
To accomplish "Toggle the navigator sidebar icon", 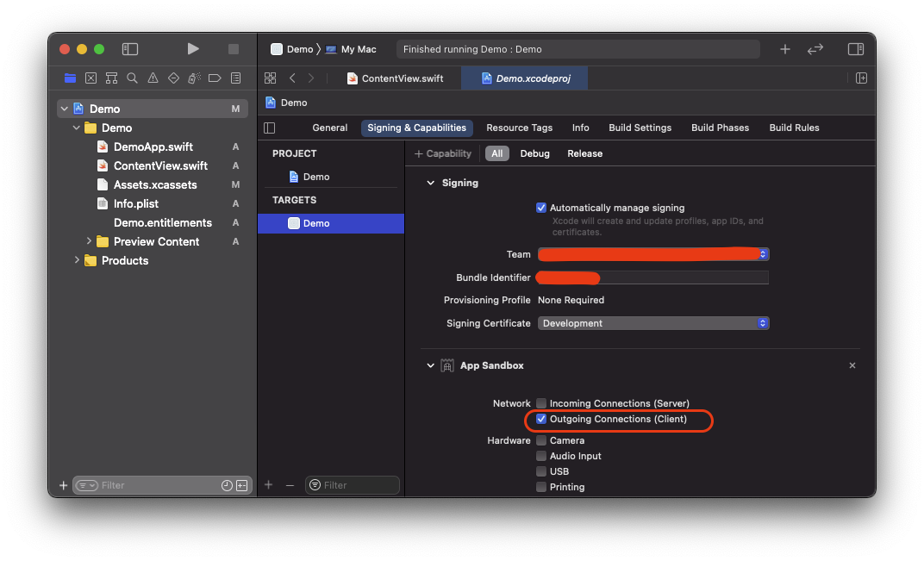I will (130, 49).
